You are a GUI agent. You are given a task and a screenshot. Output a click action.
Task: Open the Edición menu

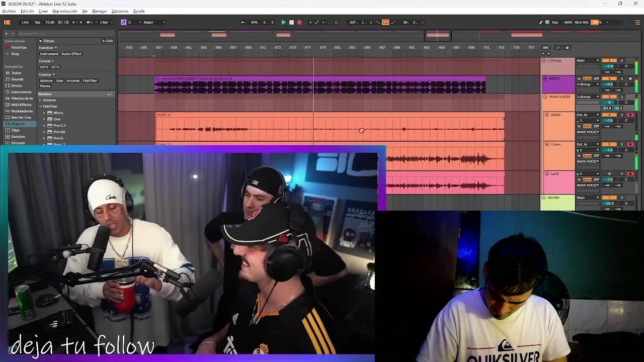(27, 11)
